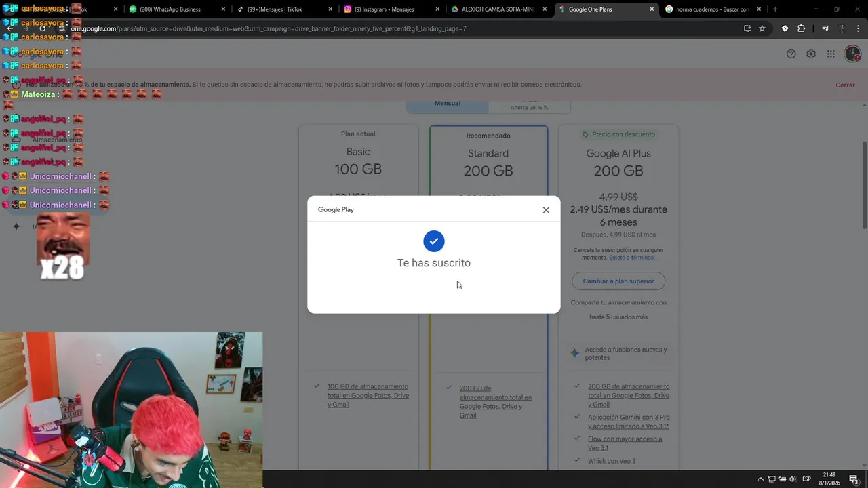
Task: Click the 'Plan actual' label
Action: [358, 134]
